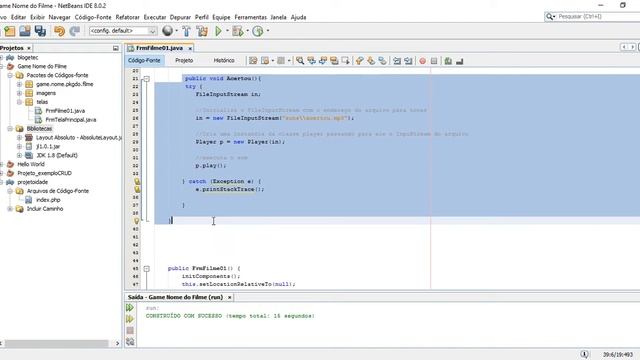Screen dimensions: 640x360
Task: Open the Profile Project dropdown arrow
Action: coord(268,31)
